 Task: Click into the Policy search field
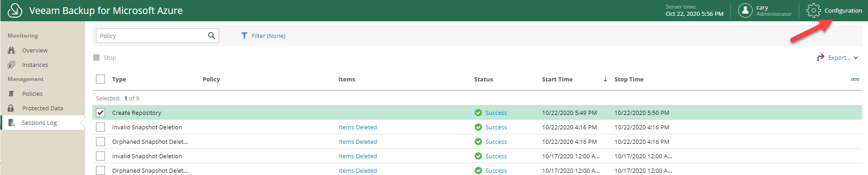152,36
